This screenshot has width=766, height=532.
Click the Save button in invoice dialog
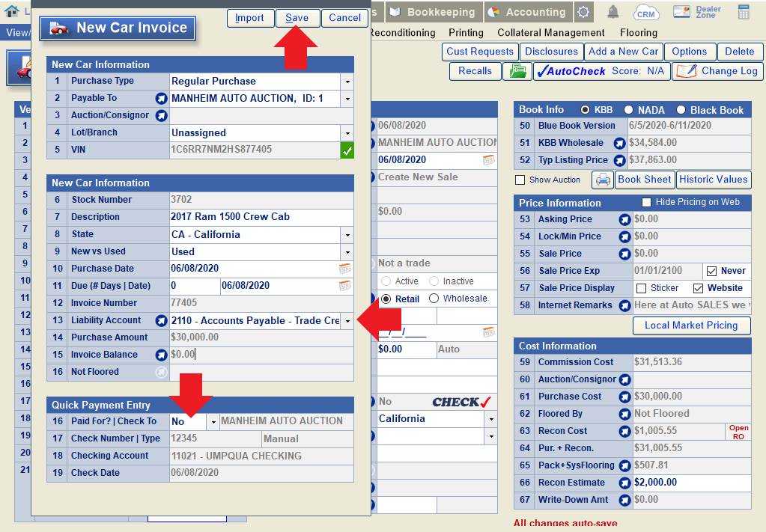[x=297, y=18]
